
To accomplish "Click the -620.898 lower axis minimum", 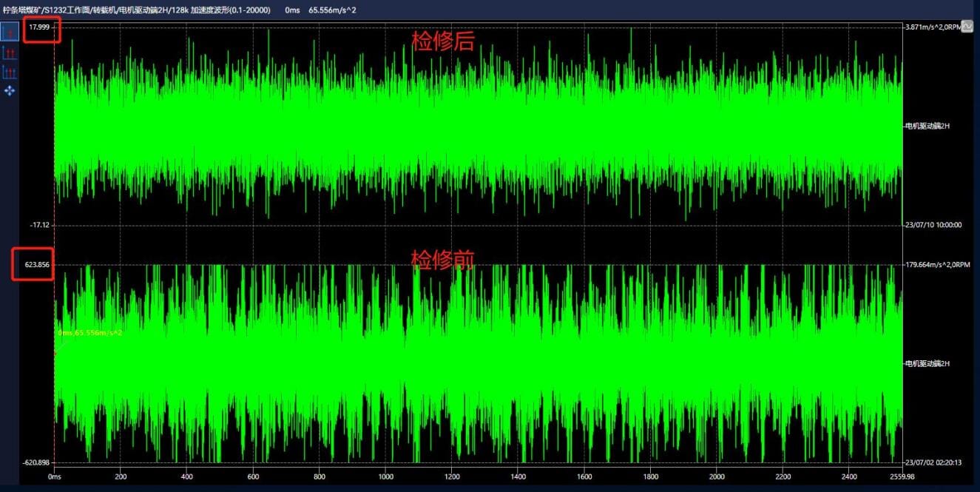I will pyautogui.click(x=36, y=463).
